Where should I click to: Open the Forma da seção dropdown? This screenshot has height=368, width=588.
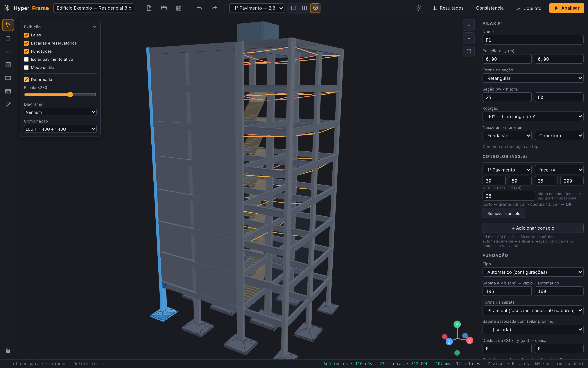point(533,78)
